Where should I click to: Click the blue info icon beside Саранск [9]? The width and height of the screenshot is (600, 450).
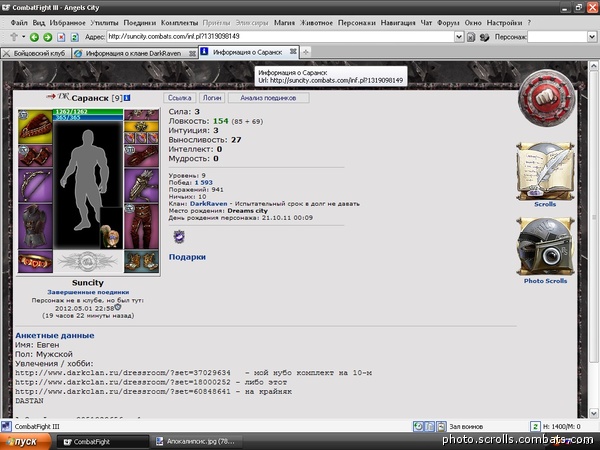tap(127, 98)
